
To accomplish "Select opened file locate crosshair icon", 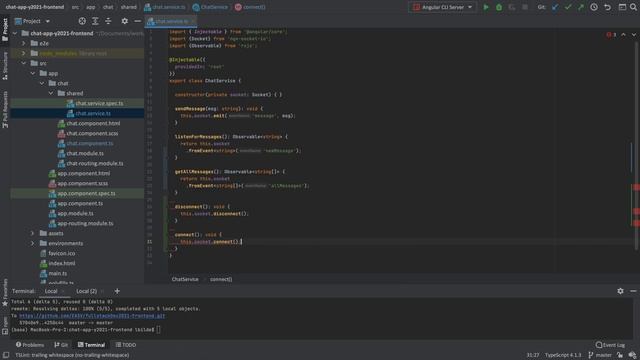I will click(x=82, y=21).
